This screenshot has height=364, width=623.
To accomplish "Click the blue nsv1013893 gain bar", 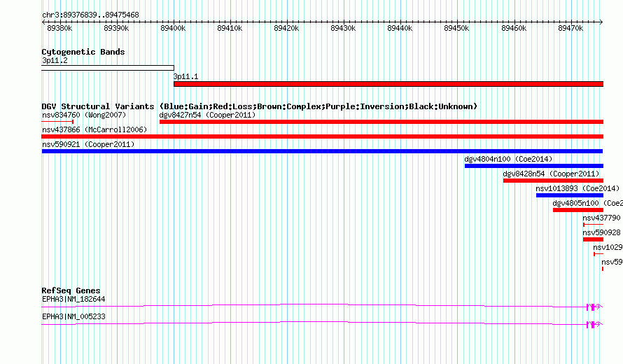I will 570,195.
